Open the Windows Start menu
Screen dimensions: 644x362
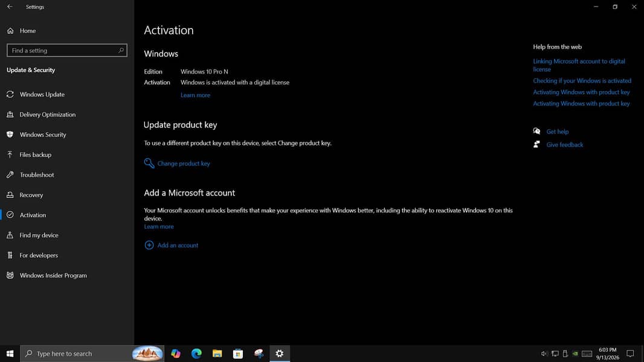[10, 354]
